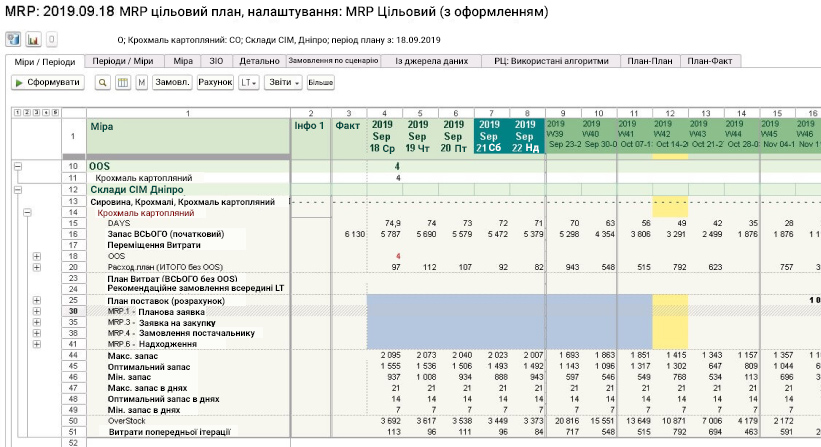Open the Замовлення по сценарію tab
The height and width of the screenshot is (447, 821).
click(333, 61)
